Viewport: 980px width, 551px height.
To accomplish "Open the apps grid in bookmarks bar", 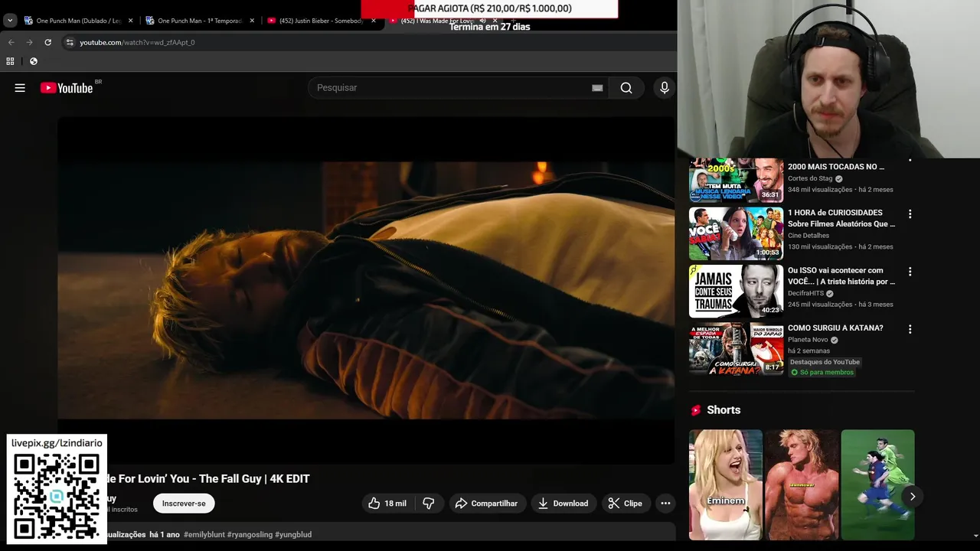I will tap(10, 61).
